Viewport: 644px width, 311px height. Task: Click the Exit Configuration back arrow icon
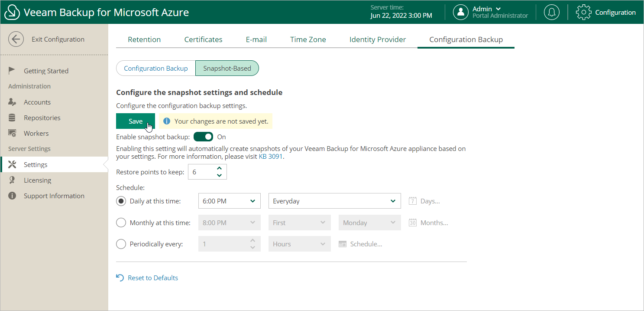point(16,39)
